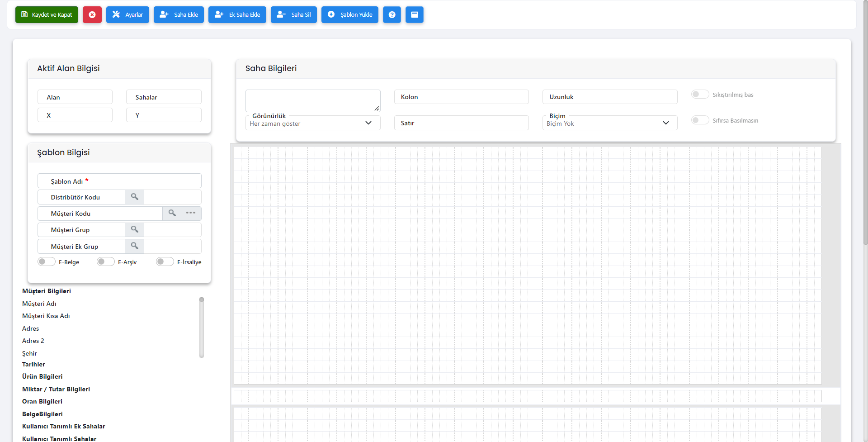The height and width of the screenshot is (442, 868).
Task: Toggle the E-İrsaliye switch
Action: point(165,262)
